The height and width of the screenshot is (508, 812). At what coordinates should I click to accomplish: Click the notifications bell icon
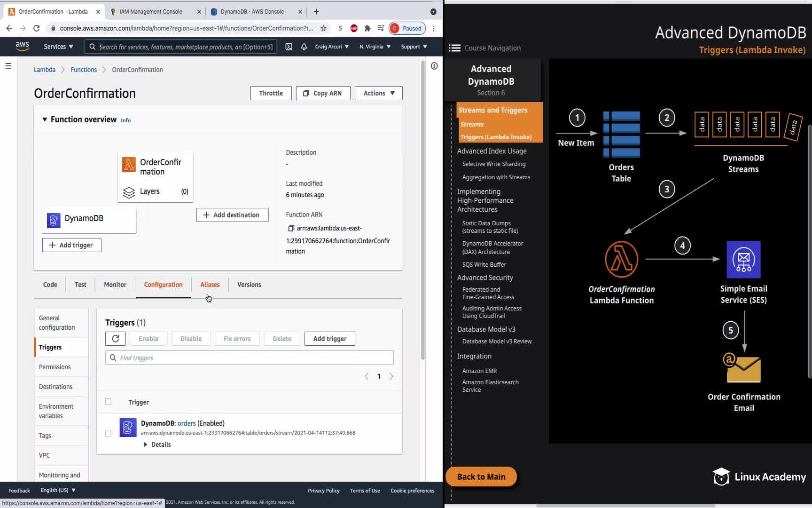(304, 47)
